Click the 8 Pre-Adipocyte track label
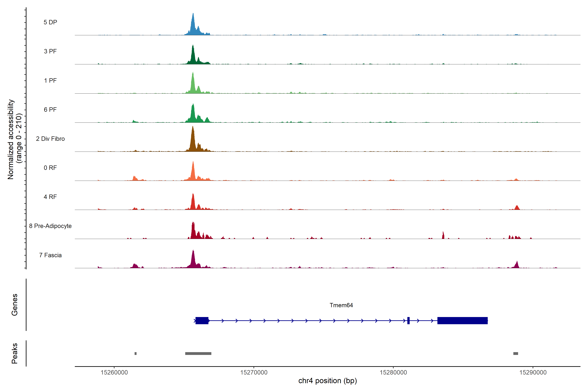 (x=50, y=226)
